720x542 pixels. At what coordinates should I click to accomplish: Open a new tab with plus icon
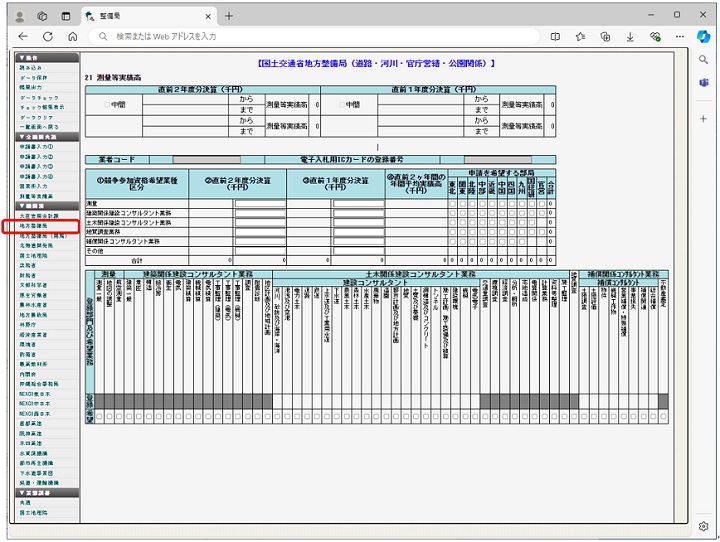(x=229, y=16)
